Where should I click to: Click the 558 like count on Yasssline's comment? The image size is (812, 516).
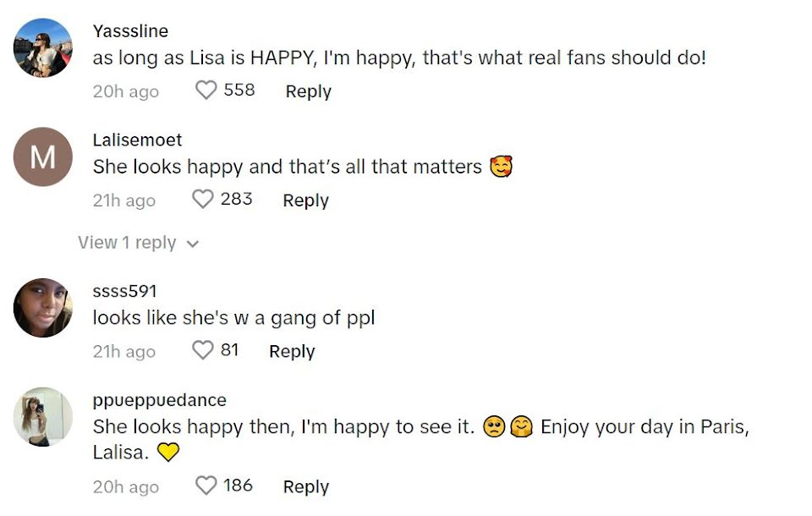click(239, 90)
